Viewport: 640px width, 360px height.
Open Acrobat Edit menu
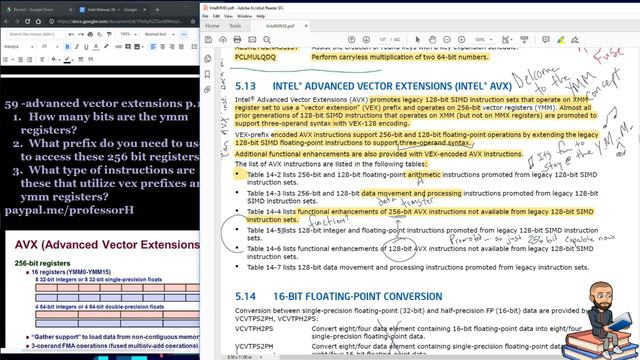(x=216, y=16)
